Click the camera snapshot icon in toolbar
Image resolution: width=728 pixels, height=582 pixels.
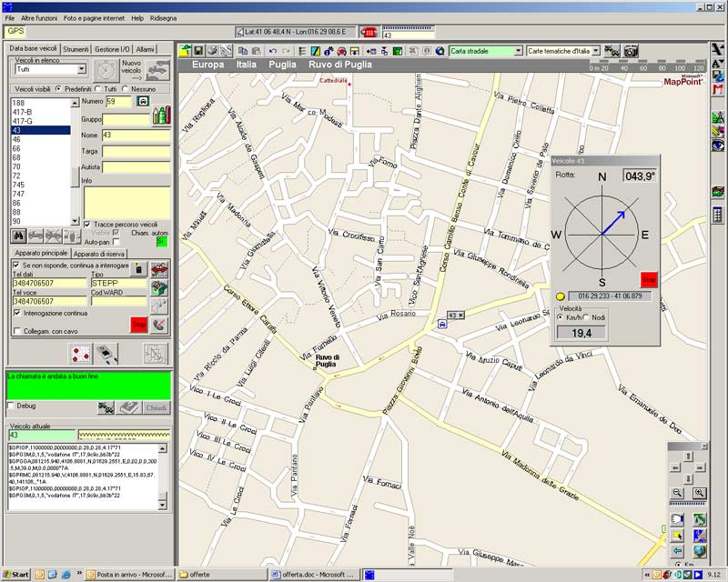631,51
